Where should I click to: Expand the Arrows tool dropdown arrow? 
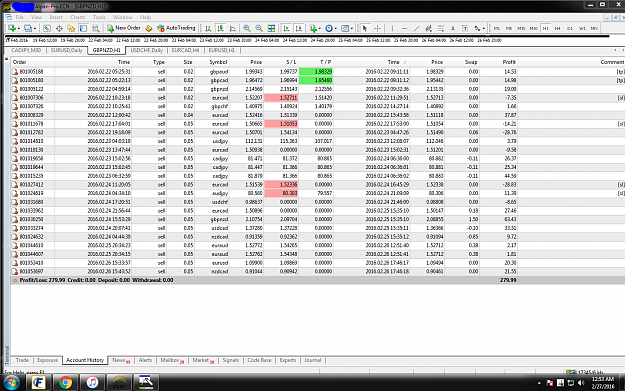(x=483, y=29)
